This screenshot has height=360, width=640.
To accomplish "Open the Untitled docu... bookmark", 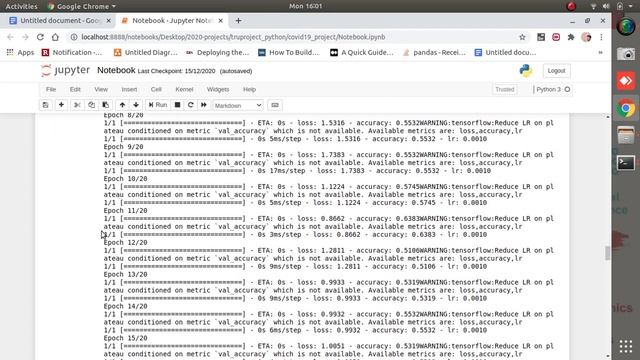I will [505, 53].
